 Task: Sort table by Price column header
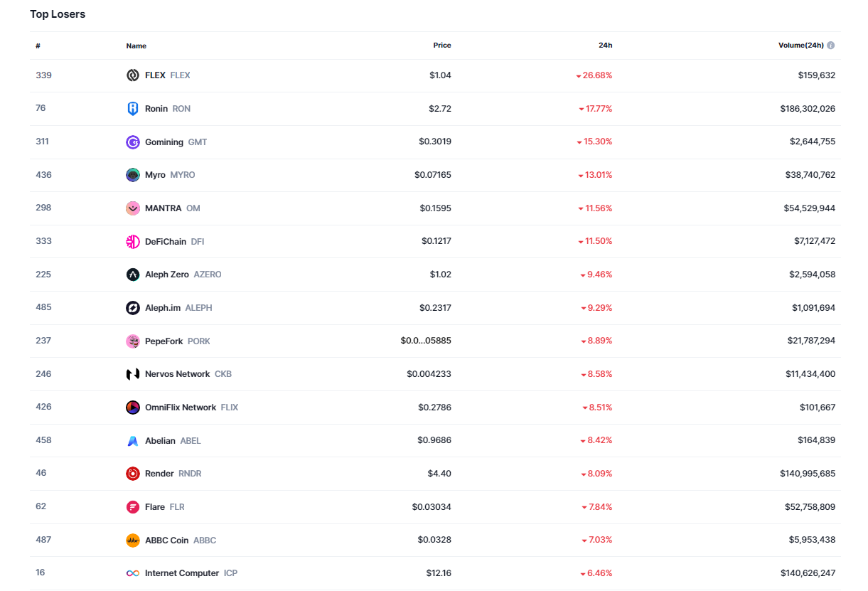click(442, 46)
